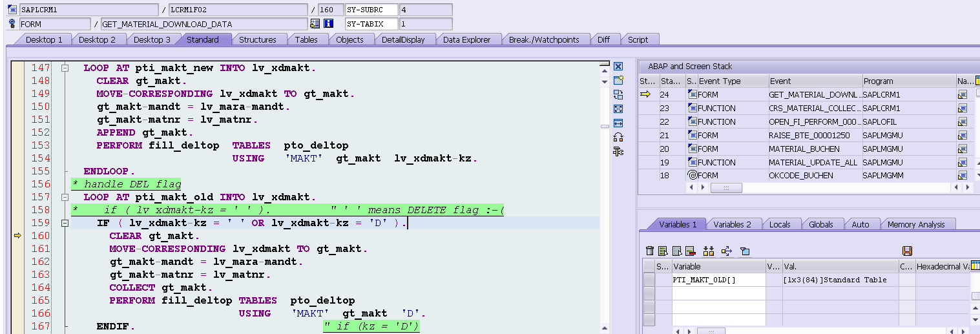Maximize the editor tool to full screen
The image size is (980, 334).
618,109
